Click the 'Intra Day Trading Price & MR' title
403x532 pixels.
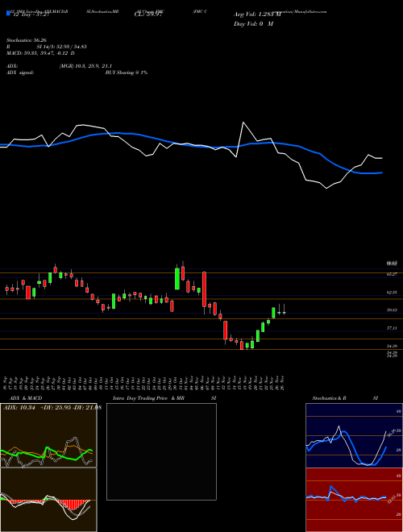pos(148,398)
